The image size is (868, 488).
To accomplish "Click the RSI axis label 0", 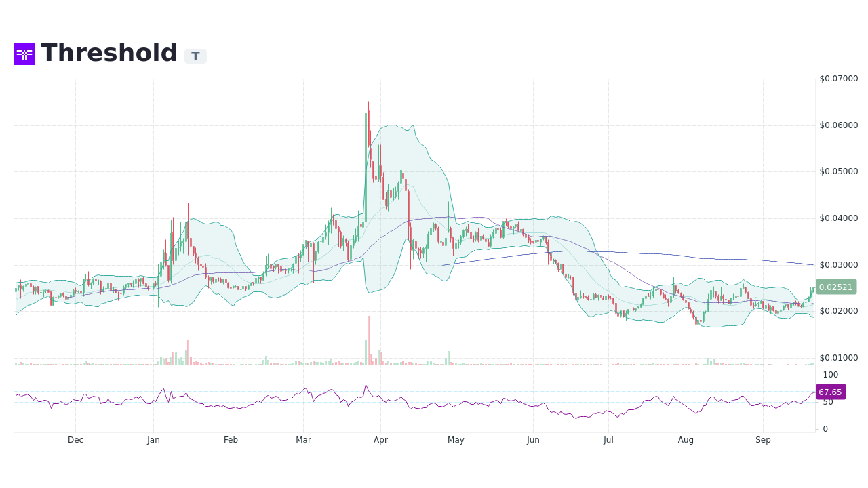I will click(825, 429).
